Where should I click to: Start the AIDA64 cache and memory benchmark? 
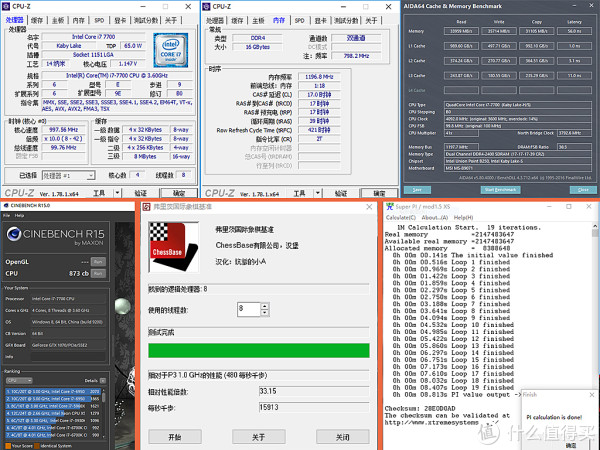(x=500, y=190)
